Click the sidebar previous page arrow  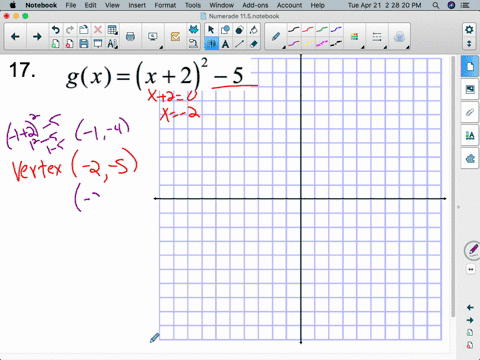[470, 307]
